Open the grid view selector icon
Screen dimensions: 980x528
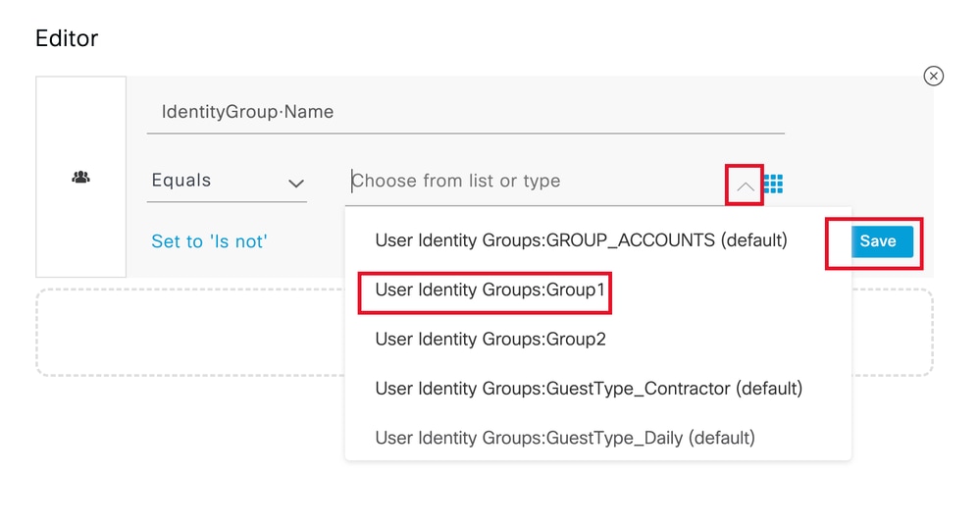(x=773, y=184)
